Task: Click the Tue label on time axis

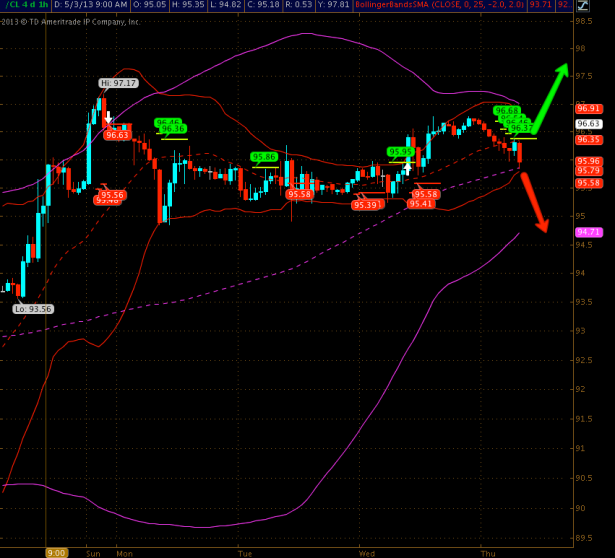Action: point(245,553)
